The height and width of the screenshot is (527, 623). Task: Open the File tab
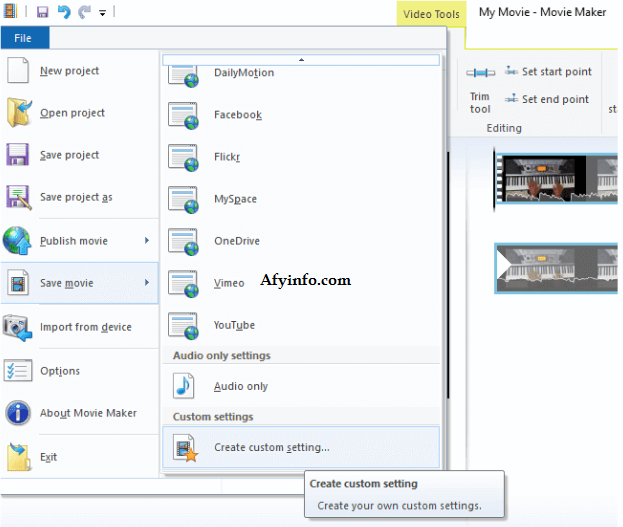pos(25,38)
